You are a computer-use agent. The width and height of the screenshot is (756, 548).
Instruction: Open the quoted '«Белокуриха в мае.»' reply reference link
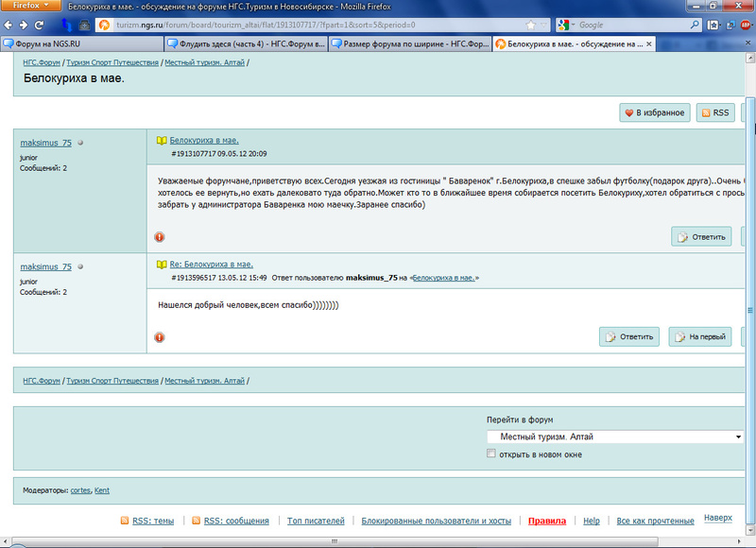[443, 278]
